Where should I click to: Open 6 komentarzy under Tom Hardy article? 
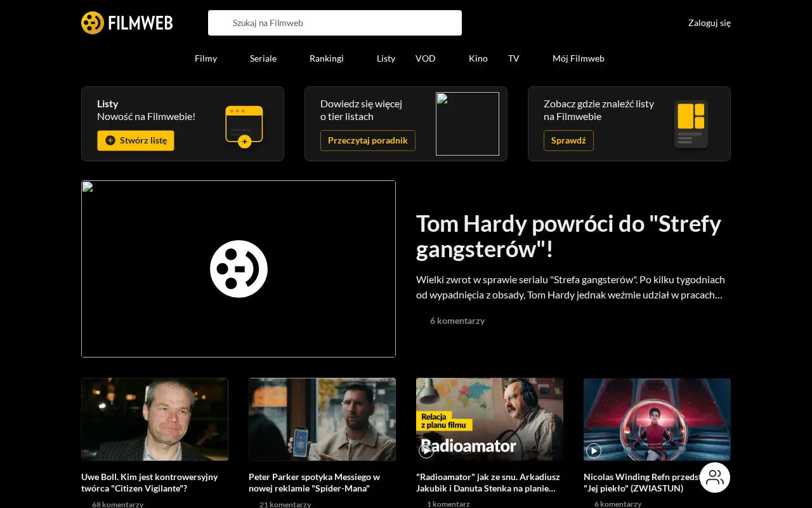tap(457, 321)
